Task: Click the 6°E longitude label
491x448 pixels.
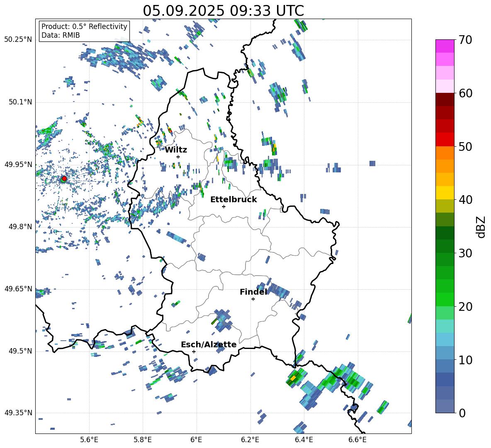Action: point(196,440)
